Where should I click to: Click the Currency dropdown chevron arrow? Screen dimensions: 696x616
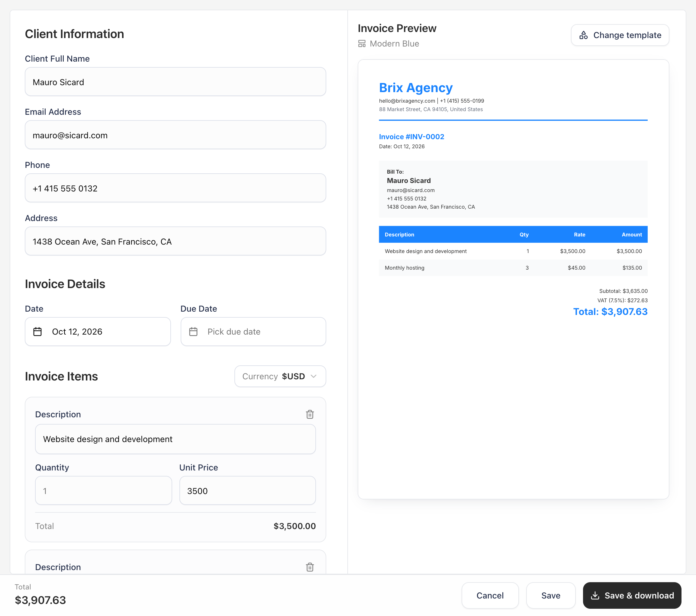click(314, 376)
